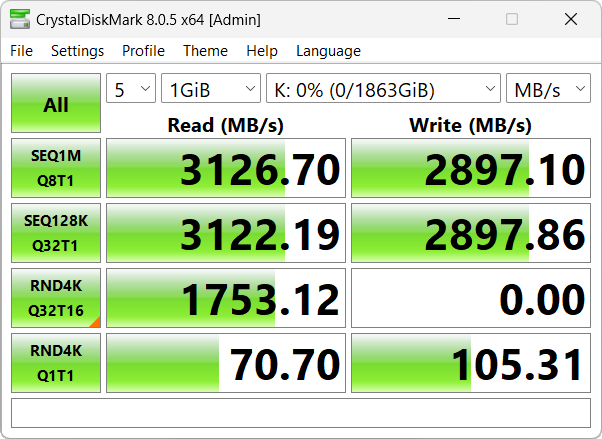Click the RND4K Q32T16 write result 0.00
The image size is (602, 439).
471,298
